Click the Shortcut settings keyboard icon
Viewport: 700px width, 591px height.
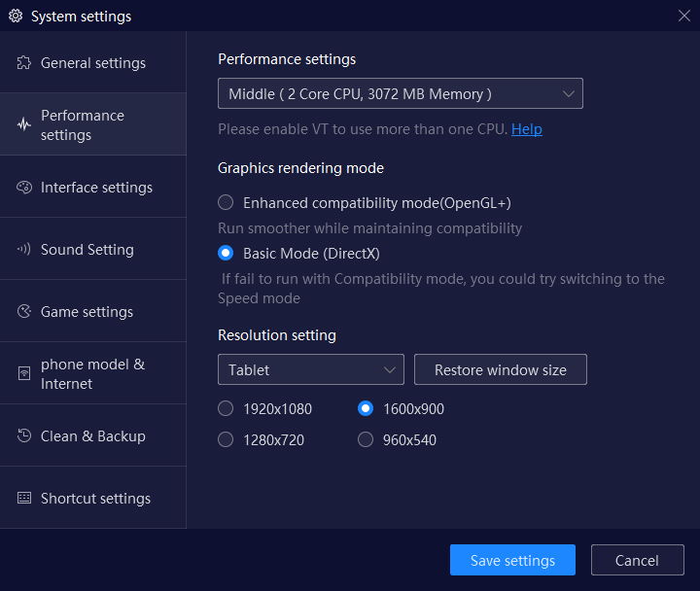[24, 498]
